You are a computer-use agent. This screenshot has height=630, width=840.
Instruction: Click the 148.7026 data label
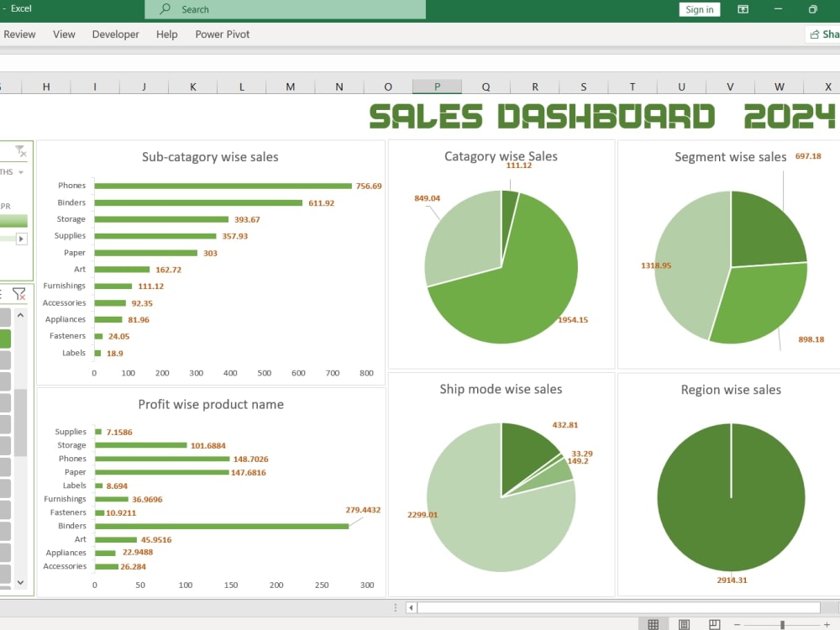pos(250,459)
